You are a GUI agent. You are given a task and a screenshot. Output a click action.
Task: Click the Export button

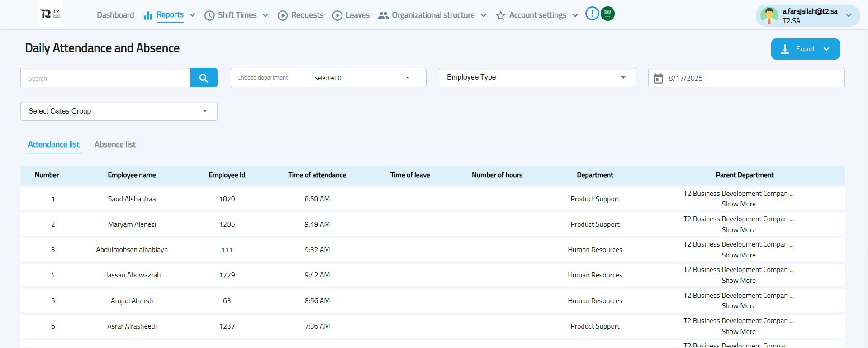[x=805, y=49]
